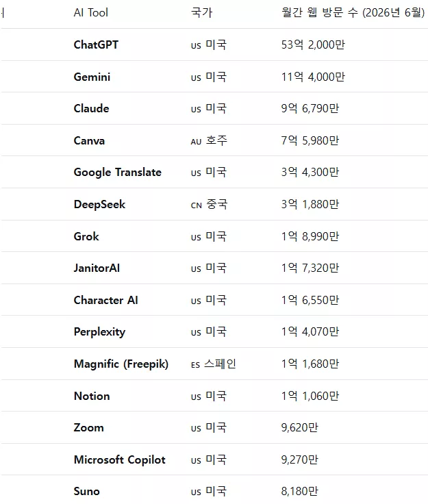Click the Google Translate name
This screenshot has width=428, height=504.
coord(118,173)
